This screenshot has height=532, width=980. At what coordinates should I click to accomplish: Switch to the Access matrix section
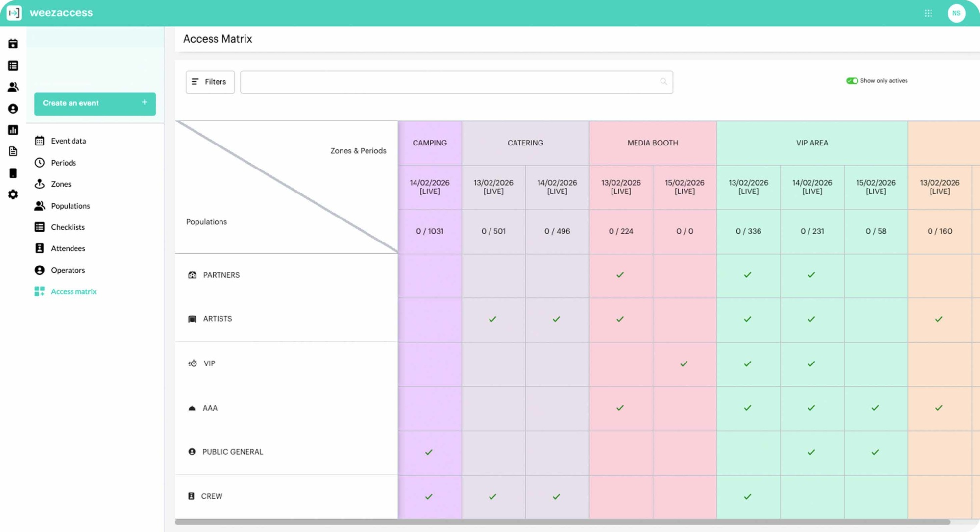[73, 291]
